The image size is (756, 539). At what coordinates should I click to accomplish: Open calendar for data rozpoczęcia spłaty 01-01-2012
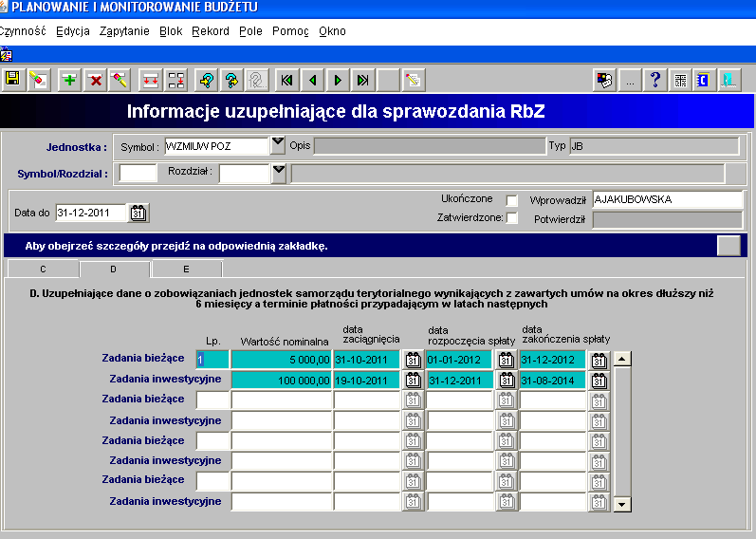point(506,360)
